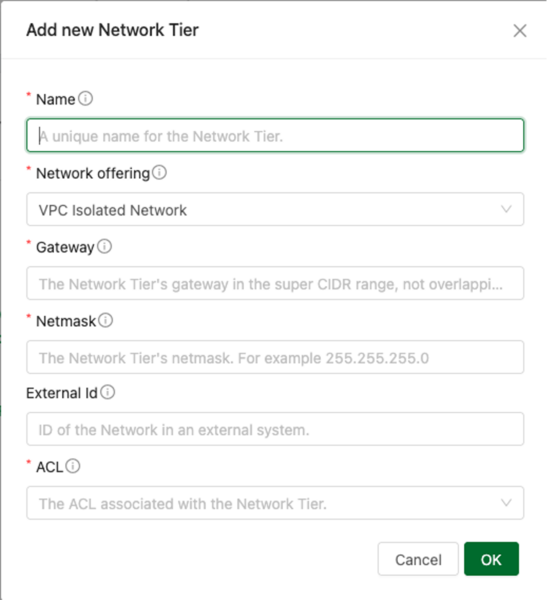Click into the Gateway input field
The width and height of the screenshot is (547, 600).
(275, 283)
